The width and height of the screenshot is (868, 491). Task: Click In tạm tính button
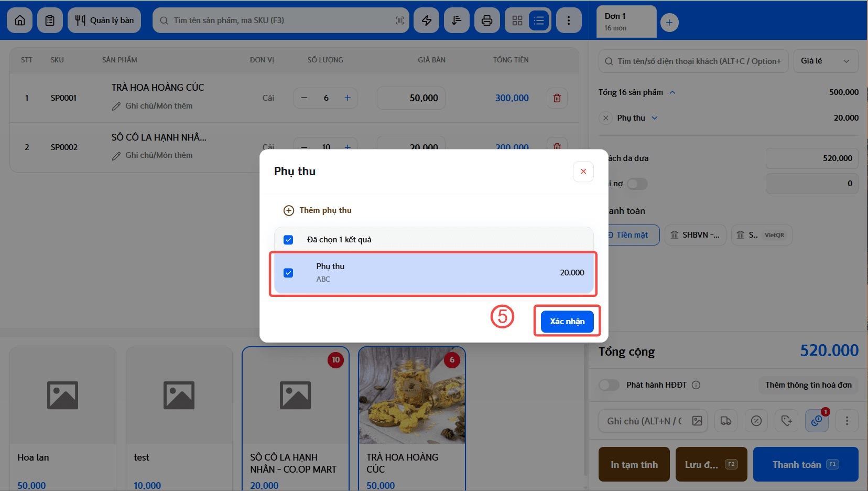634,464
